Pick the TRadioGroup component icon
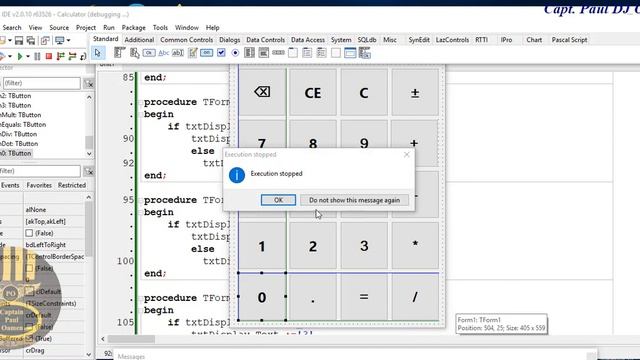The height and width of the screenshot is (360, 640). tap(307, 53)
